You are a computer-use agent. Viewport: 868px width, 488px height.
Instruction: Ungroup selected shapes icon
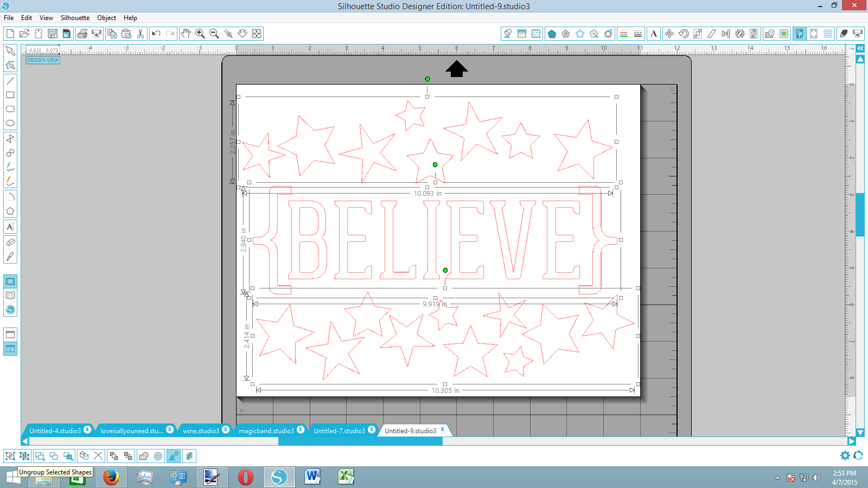pos(24,456)
